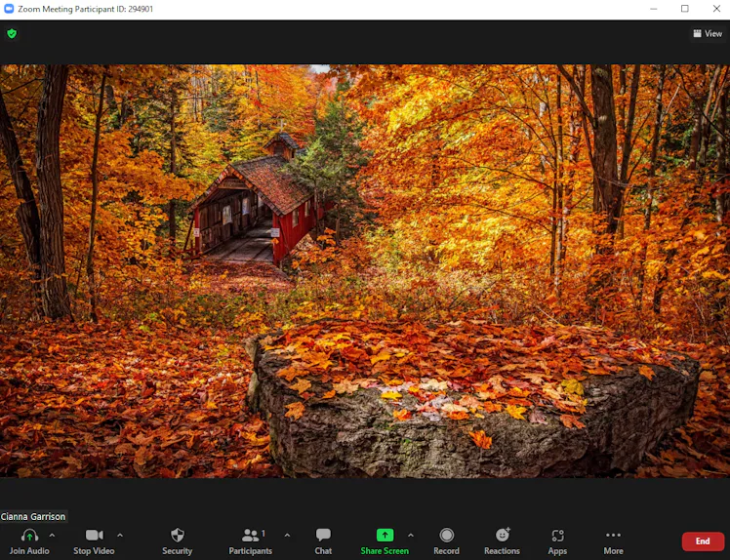
Task: Close the Zoom Meeting window
Action: tap(717, 9)
